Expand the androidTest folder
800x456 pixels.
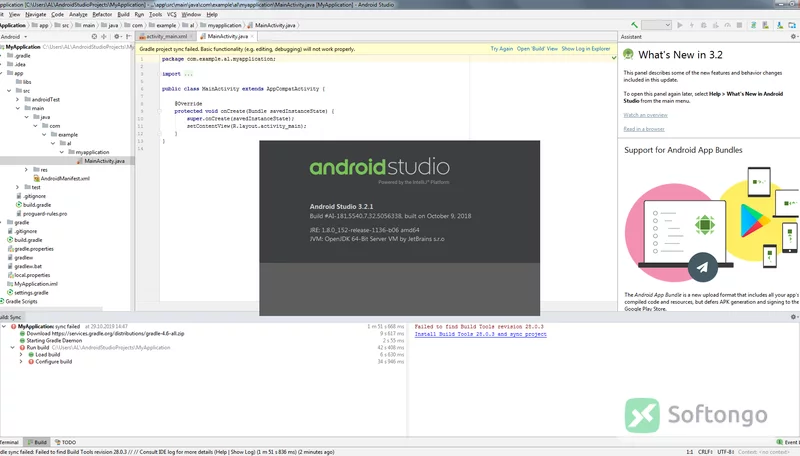point(17,99)
